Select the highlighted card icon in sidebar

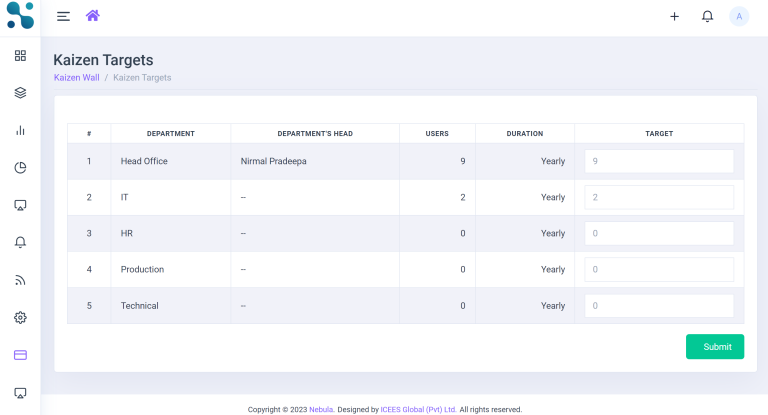click(20, 354)
